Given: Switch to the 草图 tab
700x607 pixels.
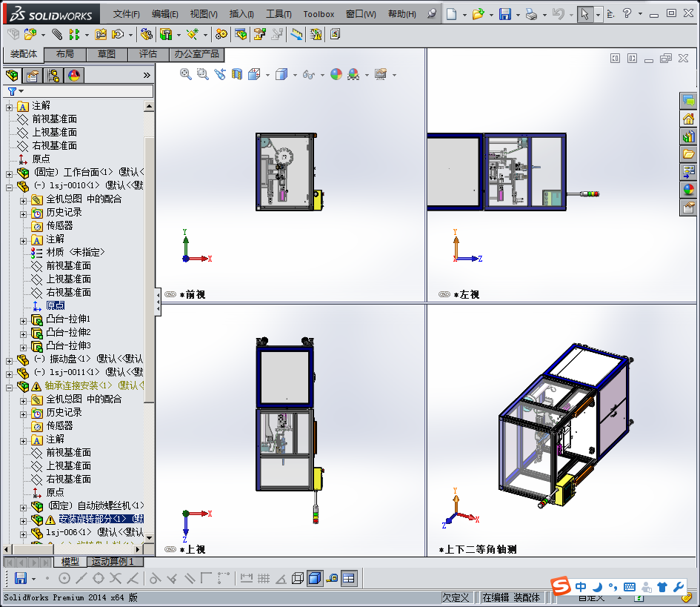Looking at the screenshot, I should (x=107, y=54).
